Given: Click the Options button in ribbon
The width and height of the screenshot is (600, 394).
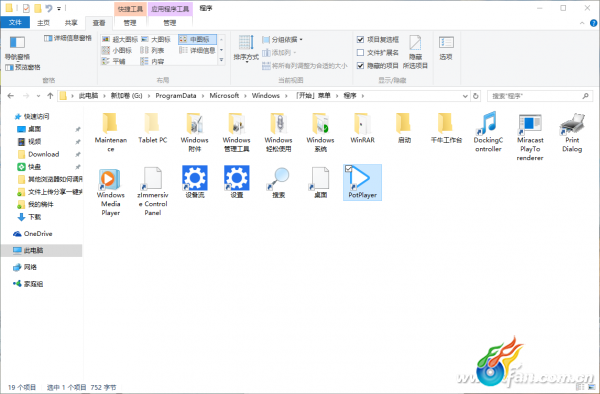Looking at the screenshot, I should [446, 48].
